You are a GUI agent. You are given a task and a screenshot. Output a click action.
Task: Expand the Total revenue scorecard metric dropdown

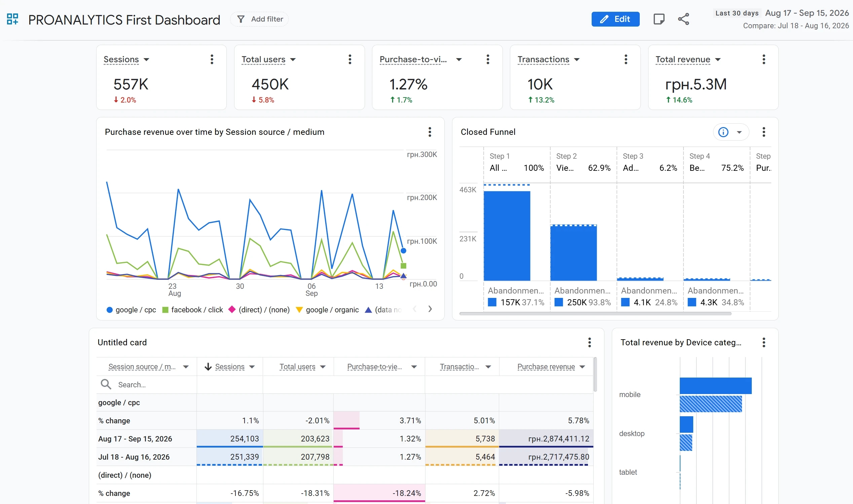[717, 60]
